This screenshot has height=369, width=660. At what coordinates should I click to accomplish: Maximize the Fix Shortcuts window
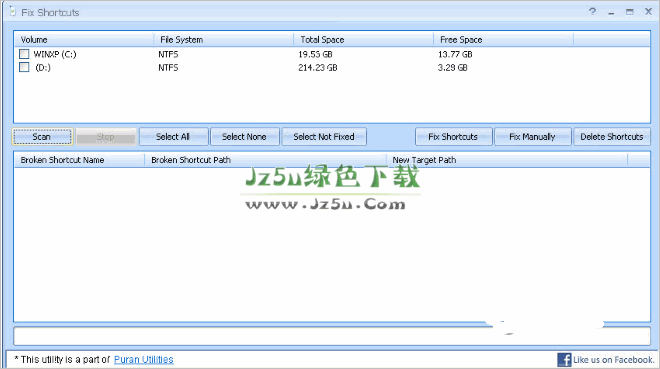coord(630,12)
